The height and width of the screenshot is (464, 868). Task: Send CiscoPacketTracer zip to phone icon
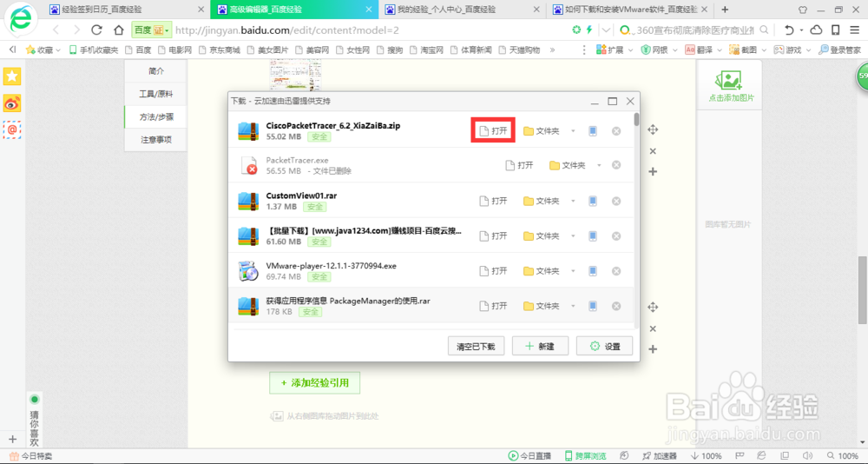pyautogui.click(x=592, y=131)
